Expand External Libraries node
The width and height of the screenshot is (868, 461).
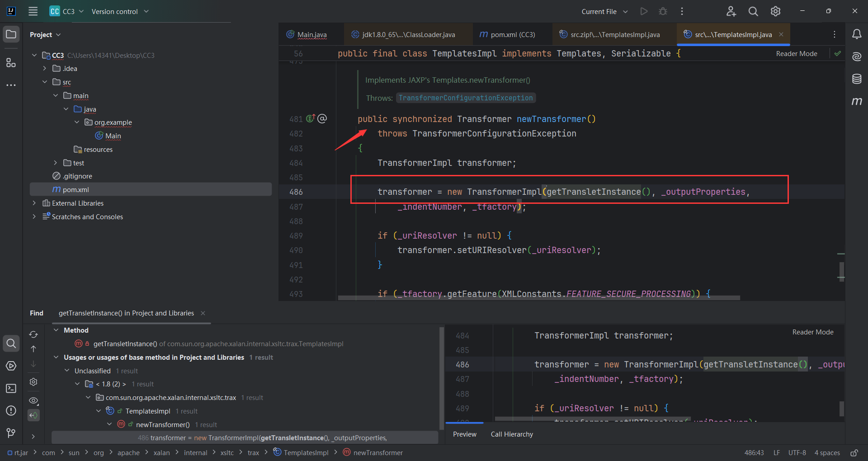coord(34,203)
